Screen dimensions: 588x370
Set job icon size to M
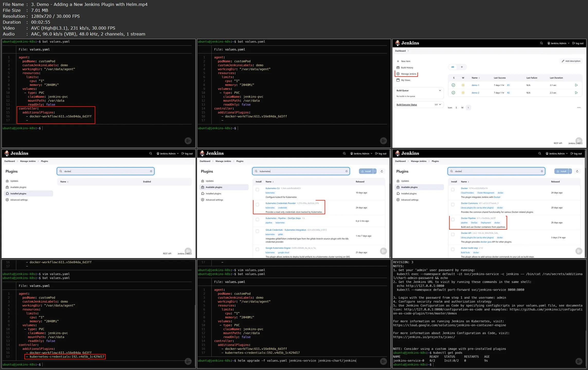click(462, 108)
